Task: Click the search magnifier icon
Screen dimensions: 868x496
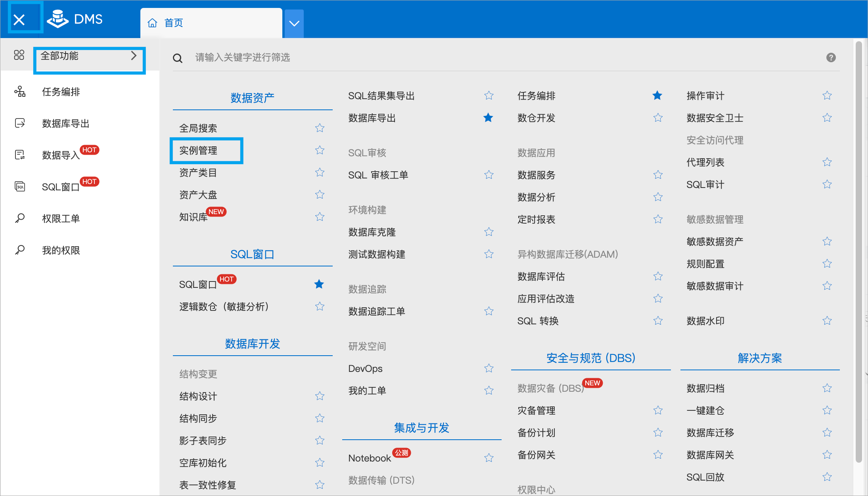Action: [x=178, y=58]
